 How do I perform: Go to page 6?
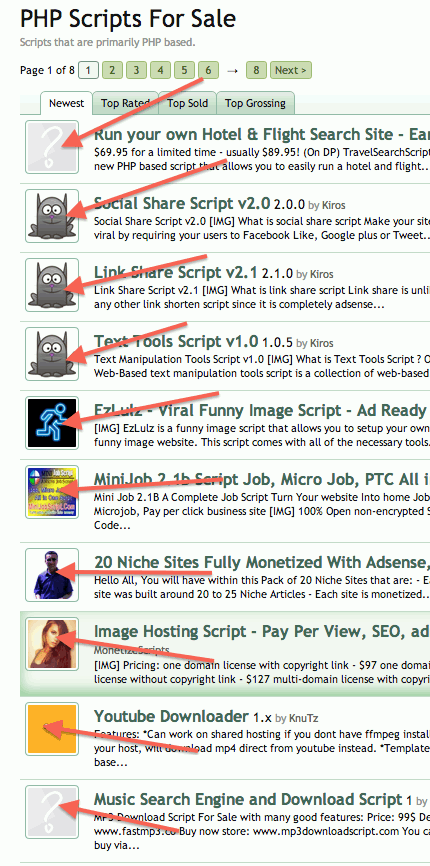(x=208, y=70)
